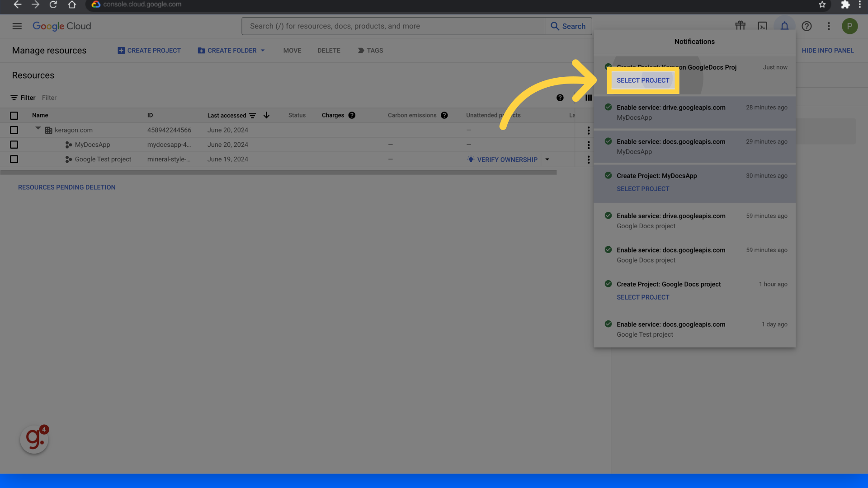868x488 pixels.
Task: Click the Grammarly floating badge
Action: pyautogui.click(x=34, y=439)
